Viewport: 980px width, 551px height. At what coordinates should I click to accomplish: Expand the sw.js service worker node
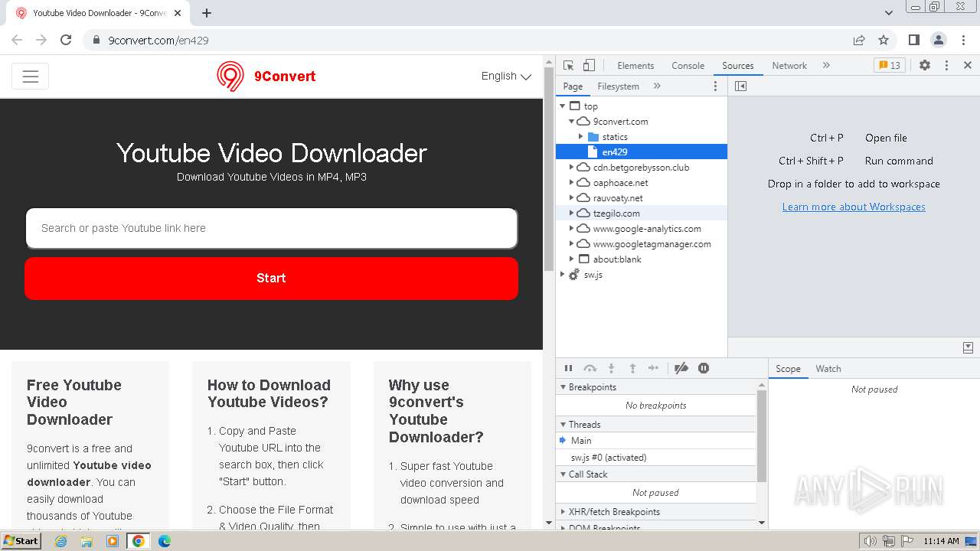tap(563, 275)
